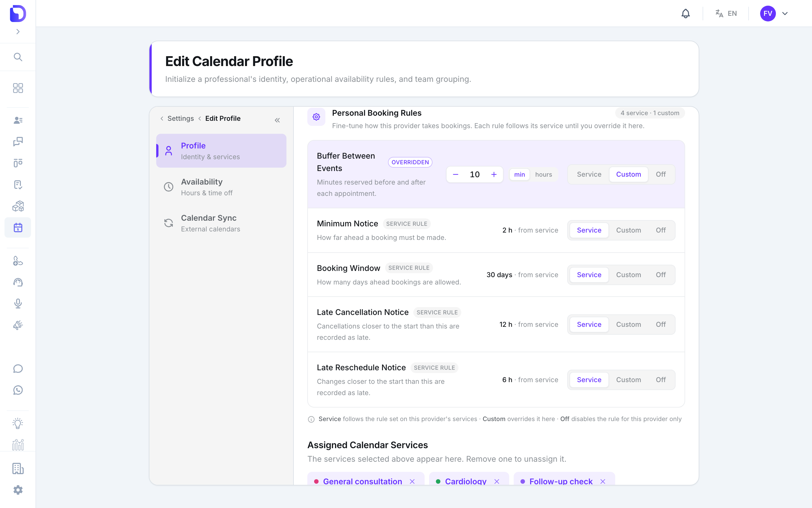Click the OVERRIDDEN badge

tap(410, 162)
